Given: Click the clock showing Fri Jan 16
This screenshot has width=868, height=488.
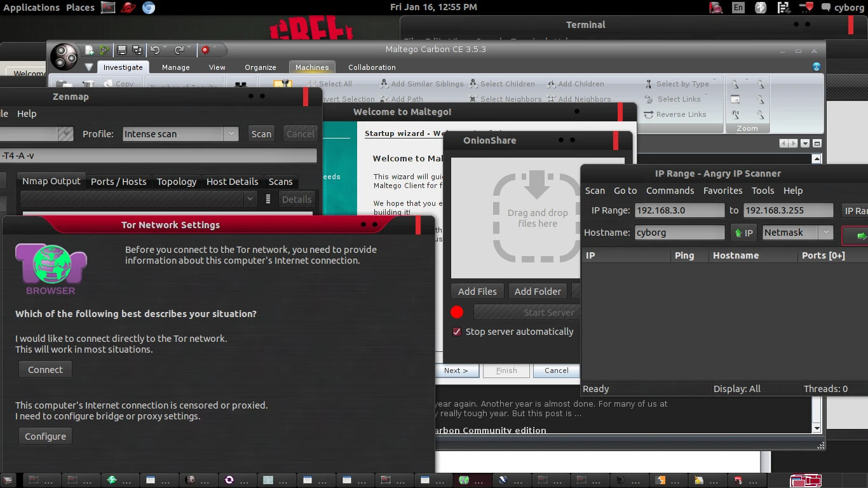Looking at the screenshot, I should [433, 7].
